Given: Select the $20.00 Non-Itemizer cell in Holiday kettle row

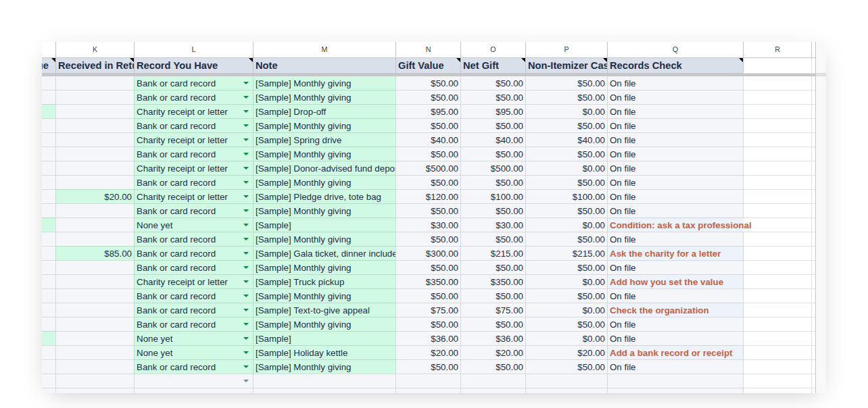Looking at the screenshot, I should tap(566, 353).
